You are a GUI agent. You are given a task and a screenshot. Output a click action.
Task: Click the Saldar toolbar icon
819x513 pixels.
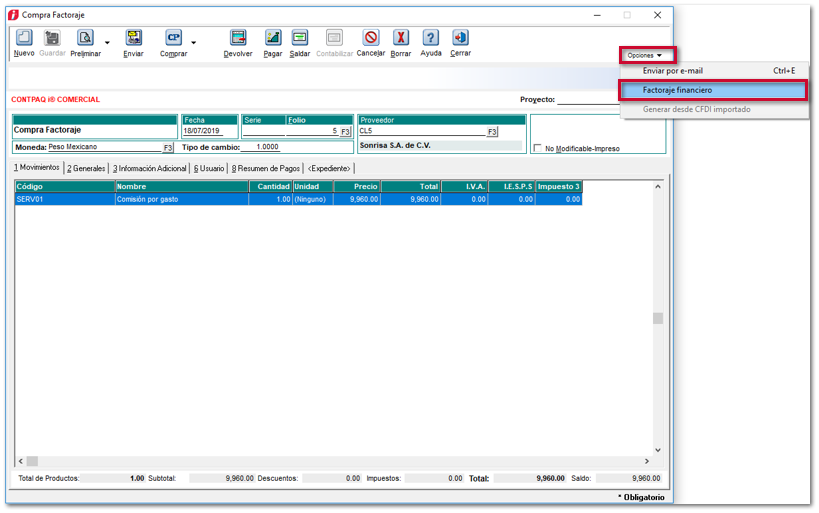coord(300,38)
